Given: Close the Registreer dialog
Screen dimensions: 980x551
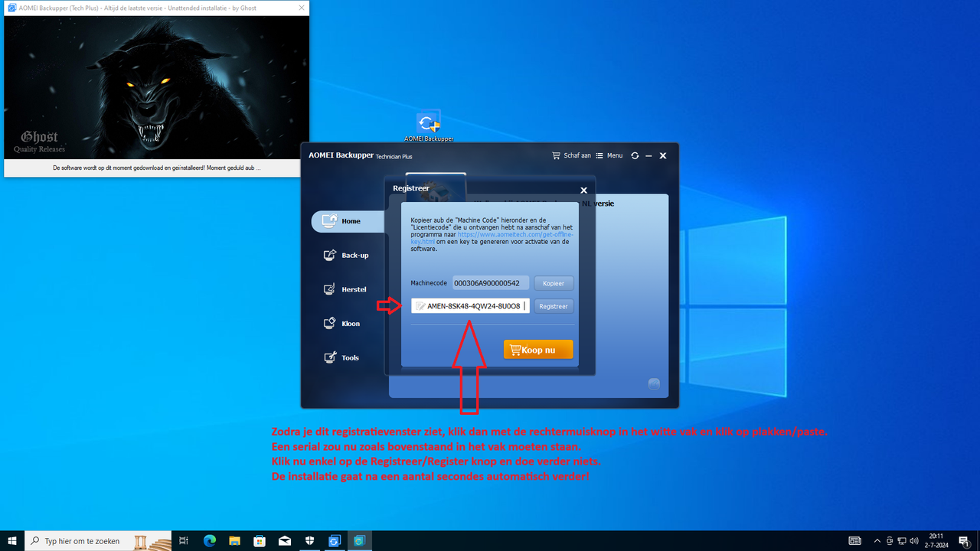Looking at the screenshot, I should [x=583, y=191].
